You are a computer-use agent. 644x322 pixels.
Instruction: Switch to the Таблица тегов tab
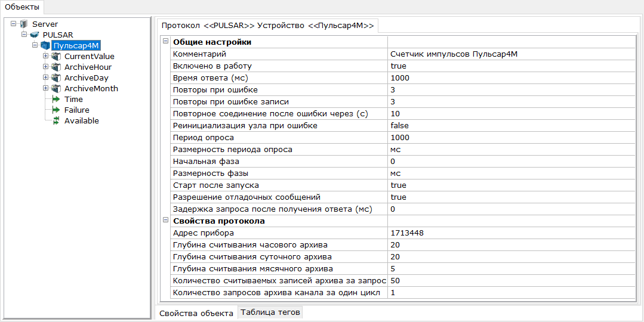pyautogui.click(x=270, y=312)
